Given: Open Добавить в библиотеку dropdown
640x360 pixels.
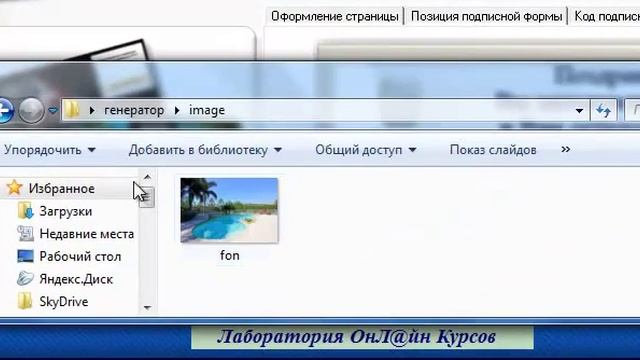Looking at the screenshot, I should click(x=205, y=150).
